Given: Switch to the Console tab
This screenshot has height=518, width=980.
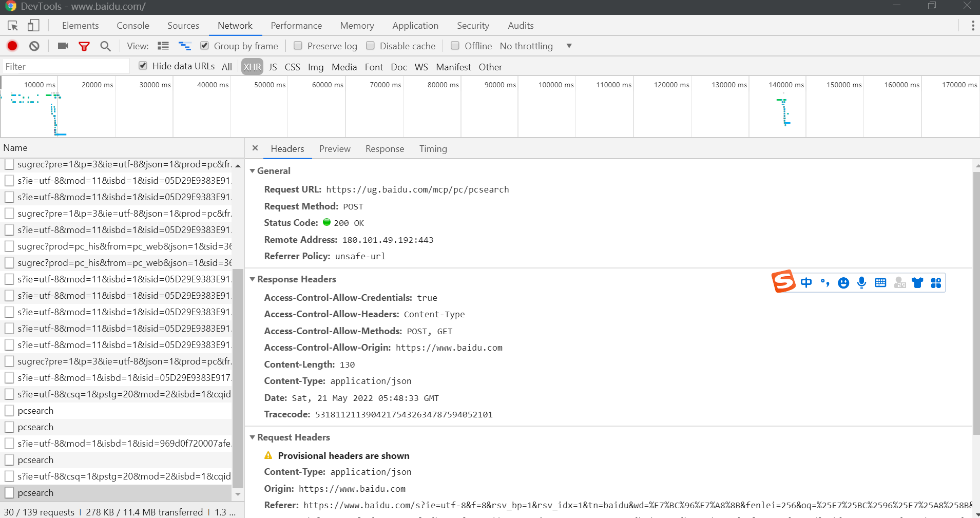Looking at the screenshot, I should [x=133, y=26].
